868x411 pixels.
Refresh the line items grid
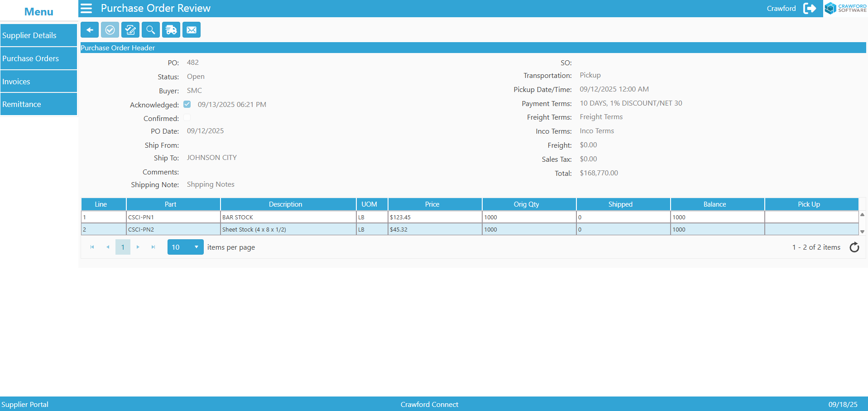854,247
